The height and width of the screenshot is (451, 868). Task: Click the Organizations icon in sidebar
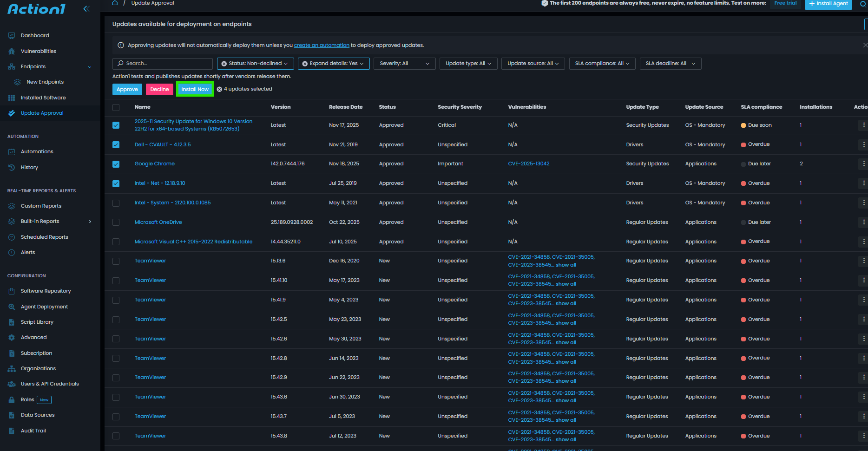(x=12, y=368)
